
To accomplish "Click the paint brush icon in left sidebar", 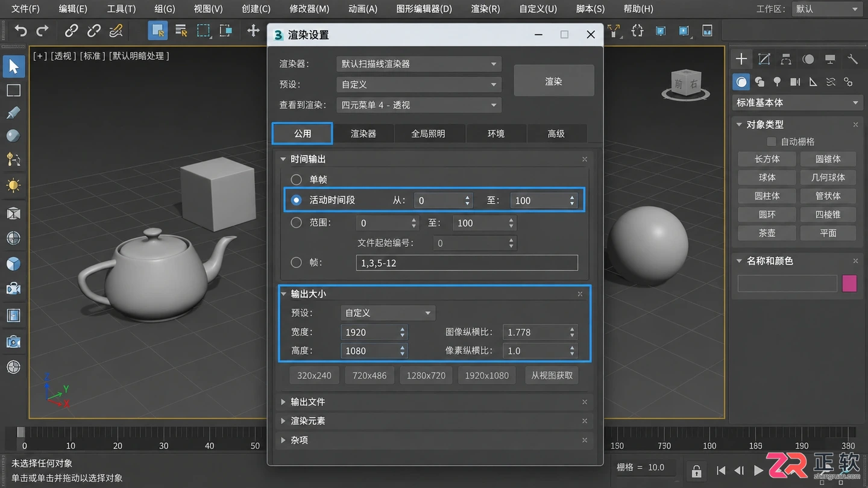I will pyautogui.click(x=13, y=113).
